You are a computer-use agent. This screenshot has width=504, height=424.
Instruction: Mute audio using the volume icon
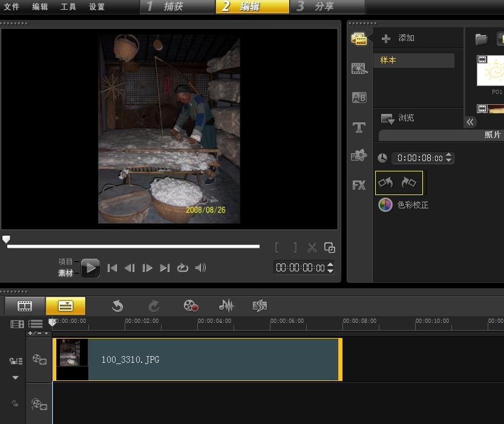tap(200, 268)
